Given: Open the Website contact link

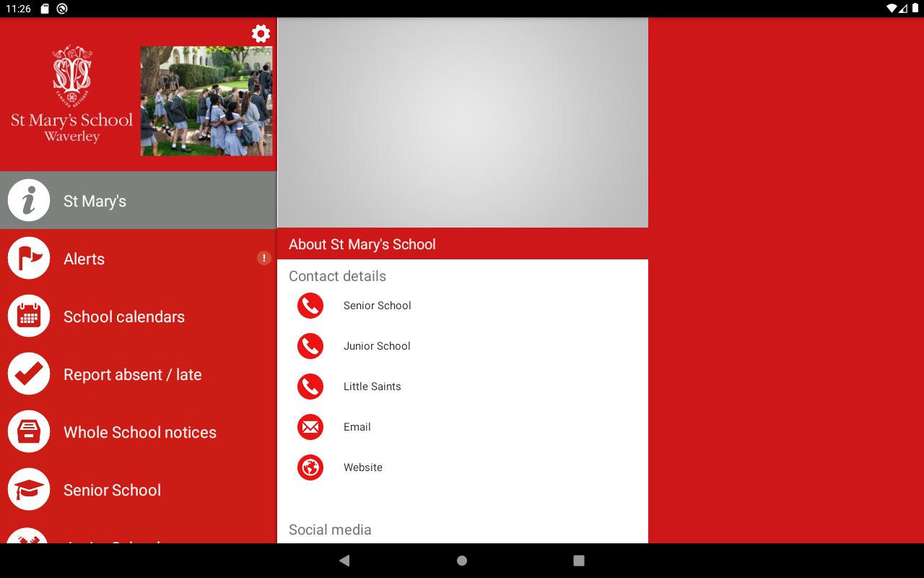Looking at the screenshot, I should 463,467.
